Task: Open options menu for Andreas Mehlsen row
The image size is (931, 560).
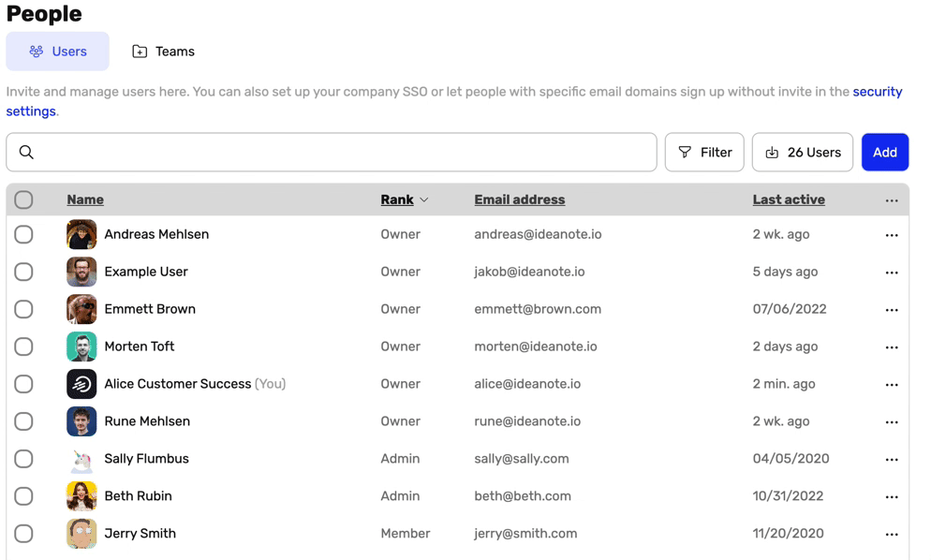Action: click(x=892, y=235)
